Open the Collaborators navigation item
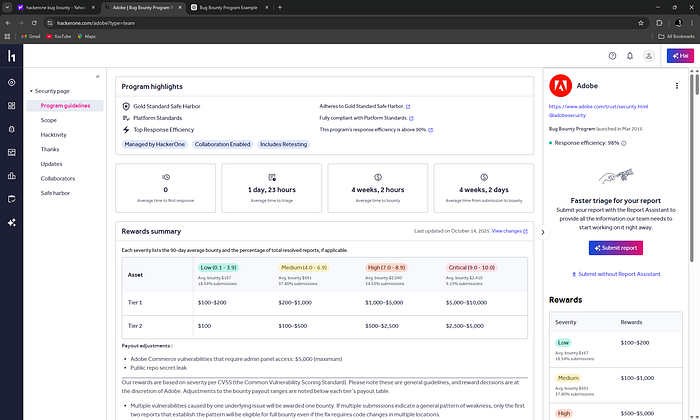700x420 pixels. point(58,179)
